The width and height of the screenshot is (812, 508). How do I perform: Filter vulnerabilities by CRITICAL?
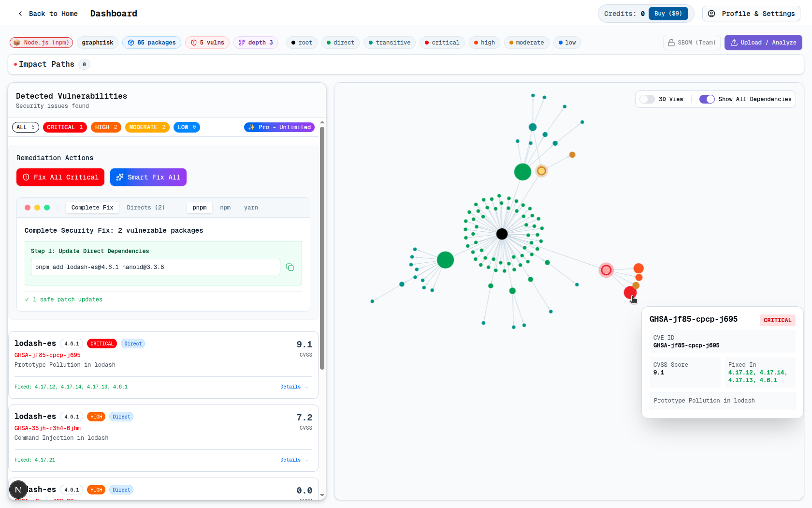[x=65, y=127]
